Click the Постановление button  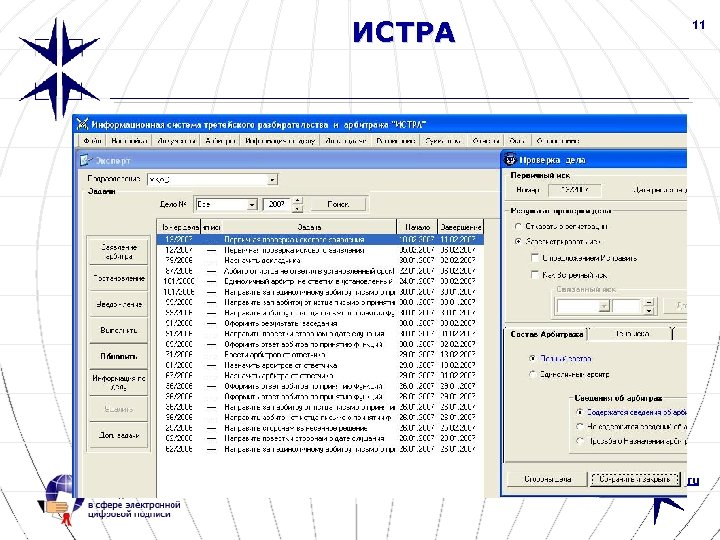[x=118, y=278]
